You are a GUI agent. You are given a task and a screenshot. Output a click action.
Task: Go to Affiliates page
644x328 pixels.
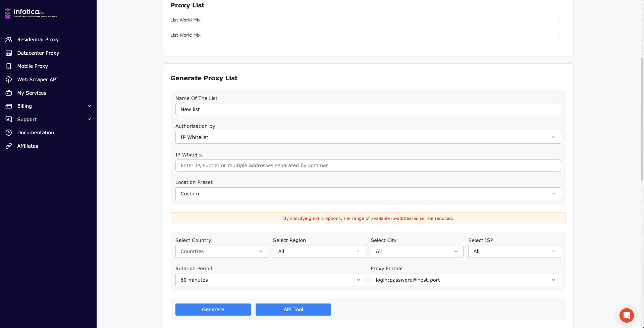[28, 146]
